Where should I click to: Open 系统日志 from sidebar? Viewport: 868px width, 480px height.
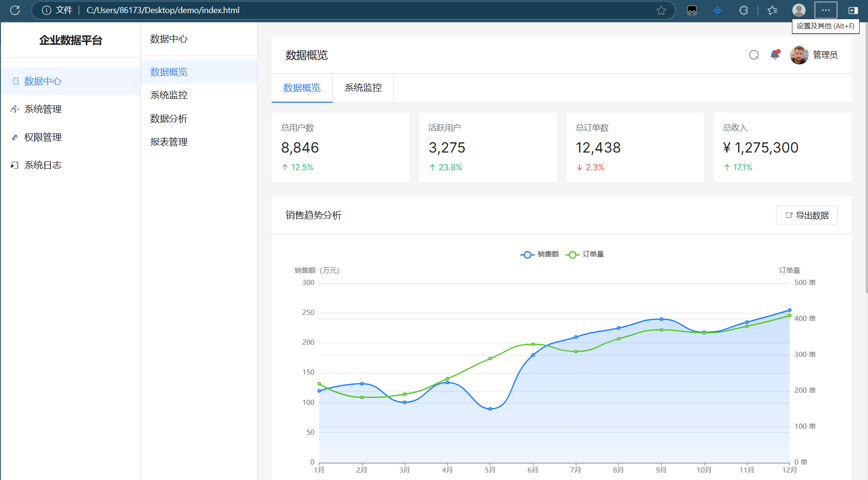click(x=43, y=165)
